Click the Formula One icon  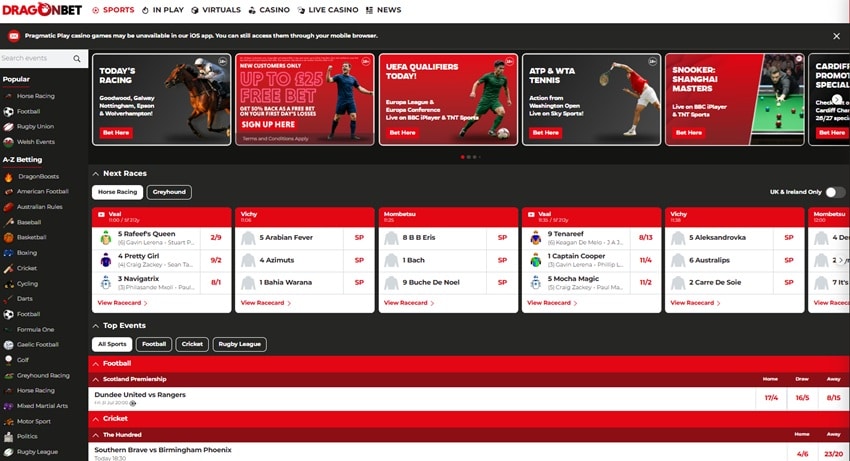click(x=8, y=329)
